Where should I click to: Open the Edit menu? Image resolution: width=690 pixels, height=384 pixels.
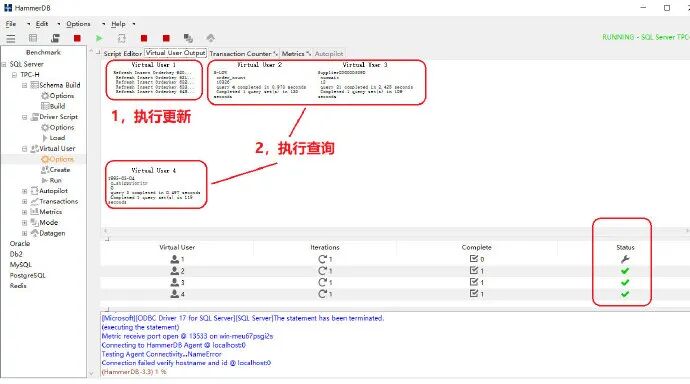click(x=42, y=24)
